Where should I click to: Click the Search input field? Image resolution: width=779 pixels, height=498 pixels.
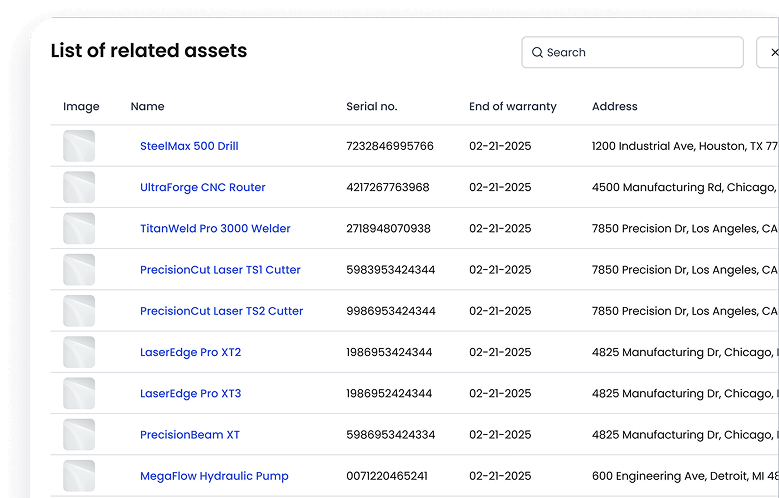tap(640, 52)
